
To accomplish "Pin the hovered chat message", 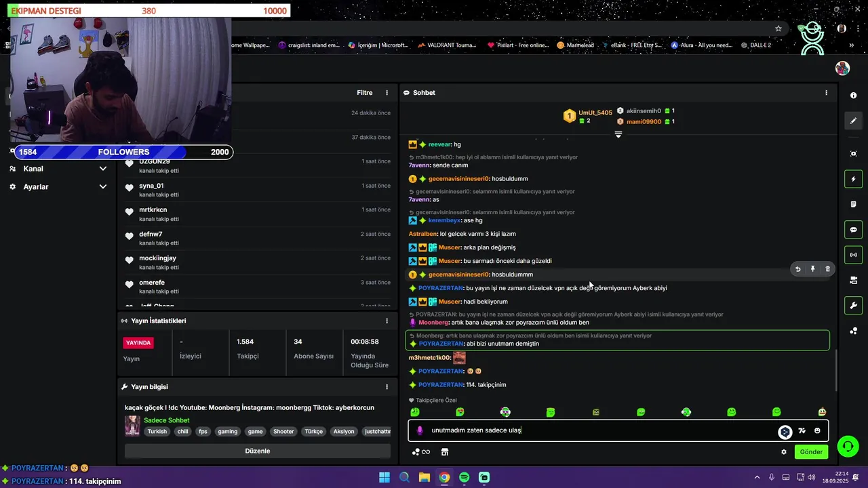I will [812, 269].
